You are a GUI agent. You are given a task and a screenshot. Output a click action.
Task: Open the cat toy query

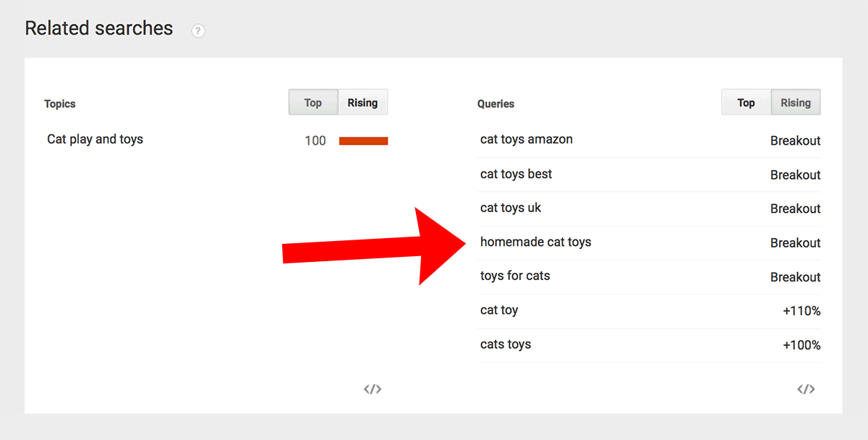(499, 310)
